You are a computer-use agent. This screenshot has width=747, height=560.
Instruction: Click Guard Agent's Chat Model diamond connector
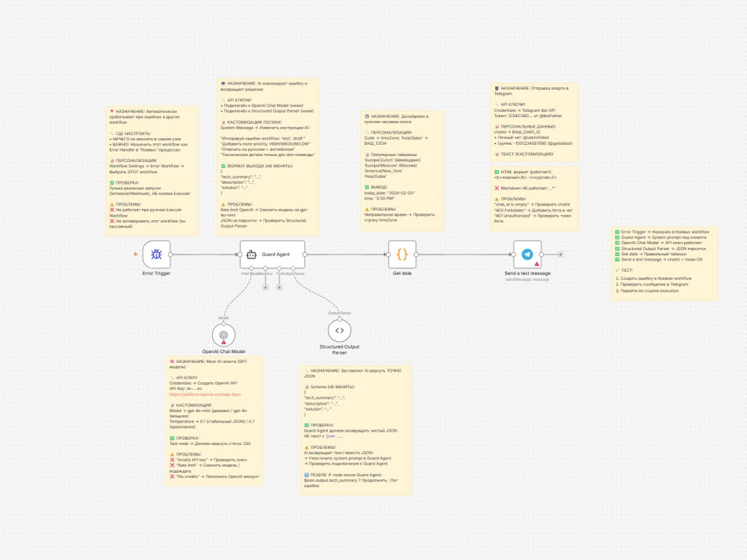(x=252, y=269)
